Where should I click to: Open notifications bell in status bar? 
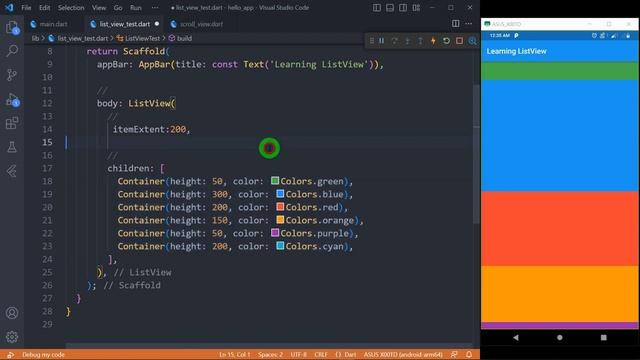click(x=469, y=355)
